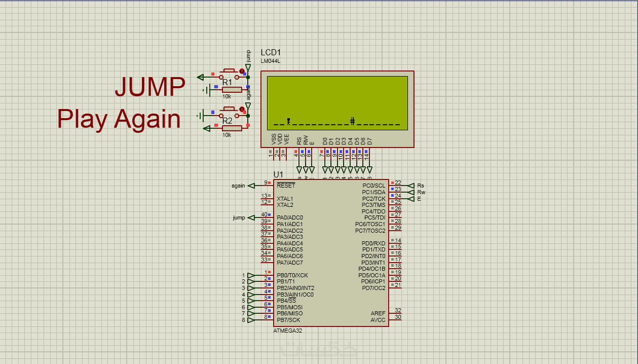Click the XTAL2 pin label
This screenshot has height=364, width=638.
pyautogui.click(x=285, y=205)
